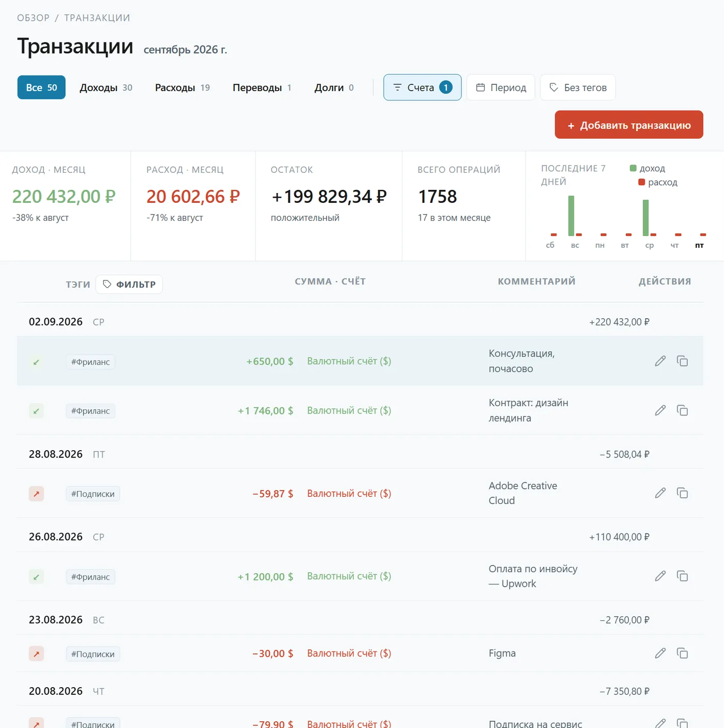Click the amount +1 746,00 $
This screenshot has height=728, width=724.
(x=265, y=411)
